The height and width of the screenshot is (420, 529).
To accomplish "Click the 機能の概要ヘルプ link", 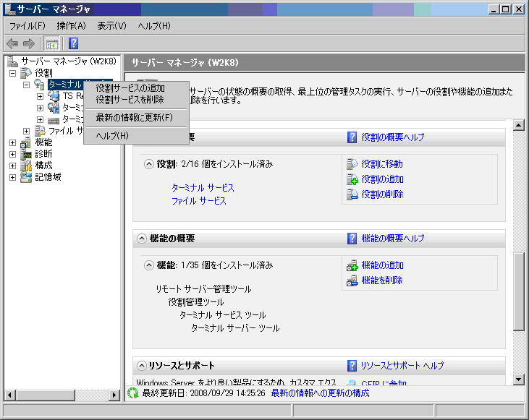I will 393,239.
